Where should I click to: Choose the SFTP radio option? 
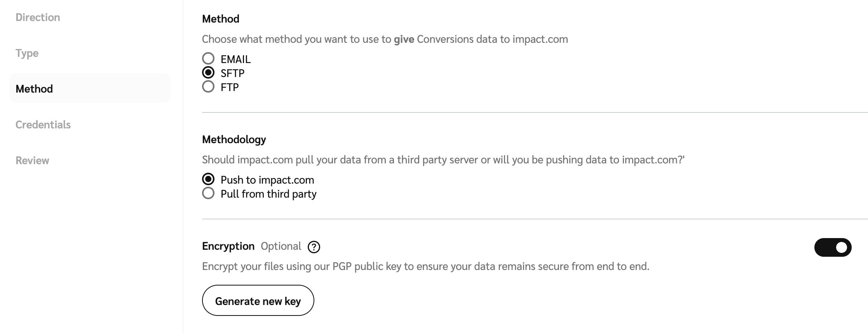tap(208, 73)
